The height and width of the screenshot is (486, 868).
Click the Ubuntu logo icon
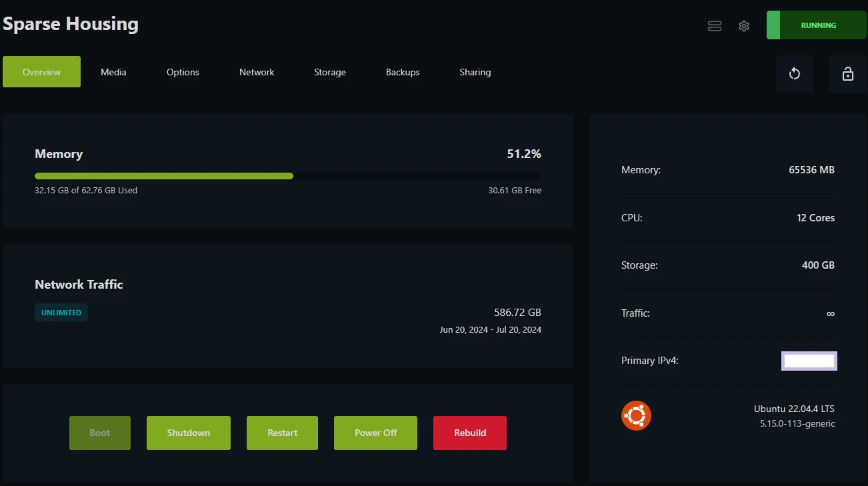[x=636, y=416]
